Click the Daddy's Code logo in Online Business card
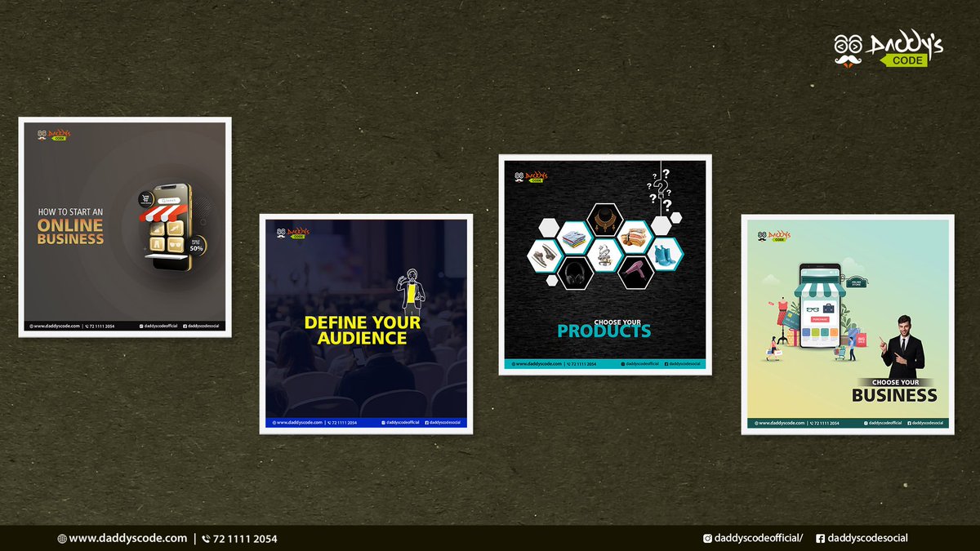This screenshot has height=551, width=980. click(x=54, y=135)
